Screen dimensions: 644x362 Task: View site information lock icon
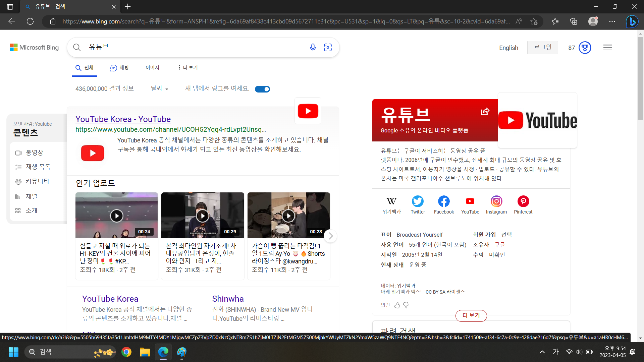[53, 21]
